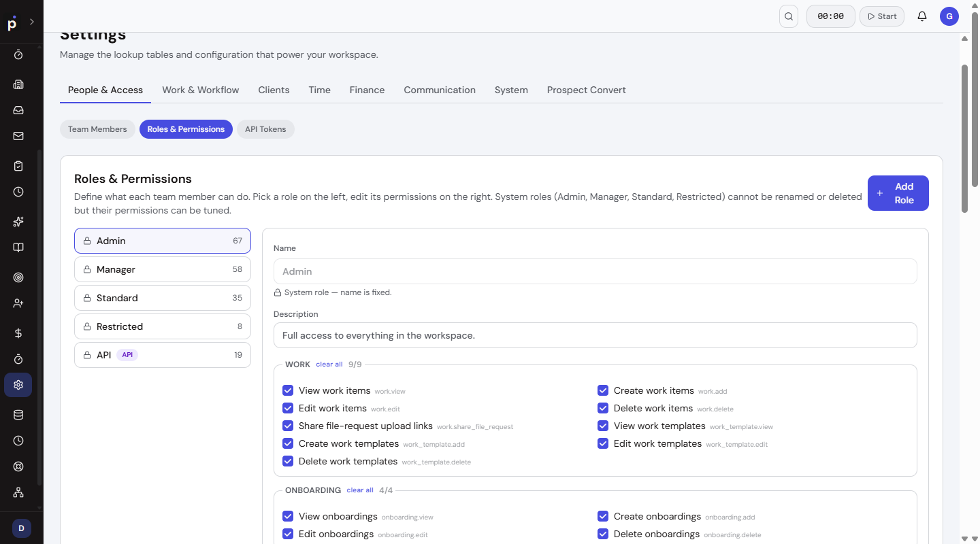Select the settings gear icon in the sidebar
The width and height of the screenshot is (980, 544).
click(18, 385)
